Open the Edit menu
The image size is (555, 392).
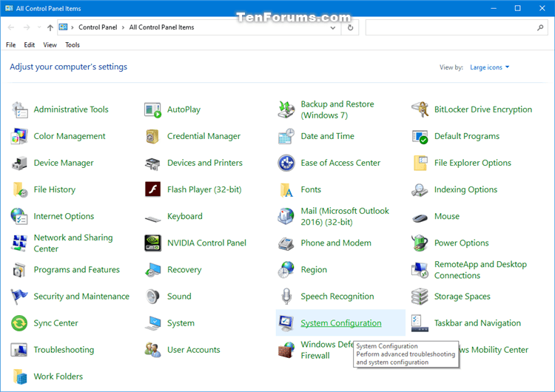pos(30,45)
